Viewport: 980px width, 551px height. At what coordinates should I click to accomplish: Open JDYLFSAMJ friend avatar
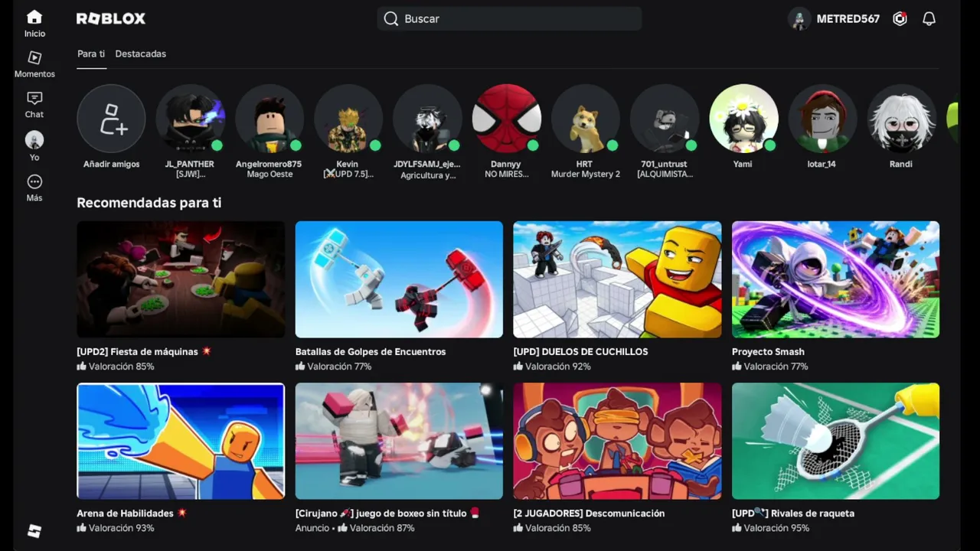coord(427,119)
